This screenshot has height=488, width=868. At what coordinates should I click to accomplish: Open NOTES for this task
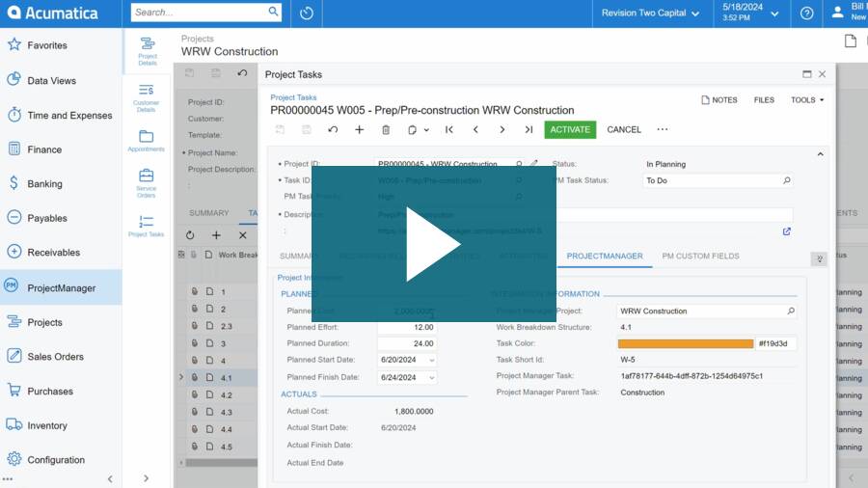(x=719, y=100)
